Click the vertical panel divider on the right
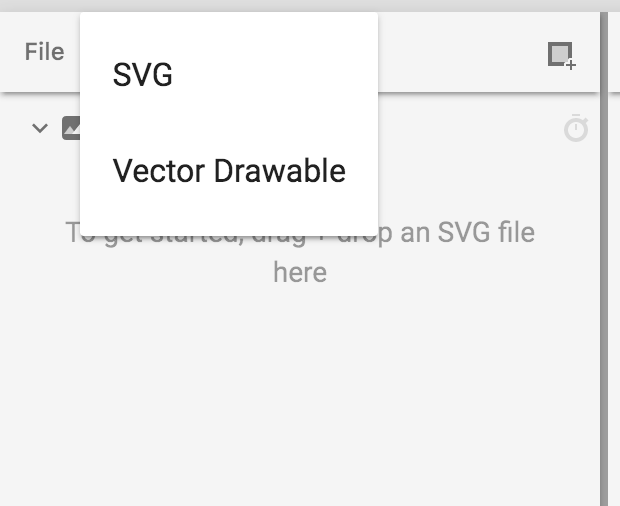The height and width of the screenshot is (506, 620). [x=603, y=300]
